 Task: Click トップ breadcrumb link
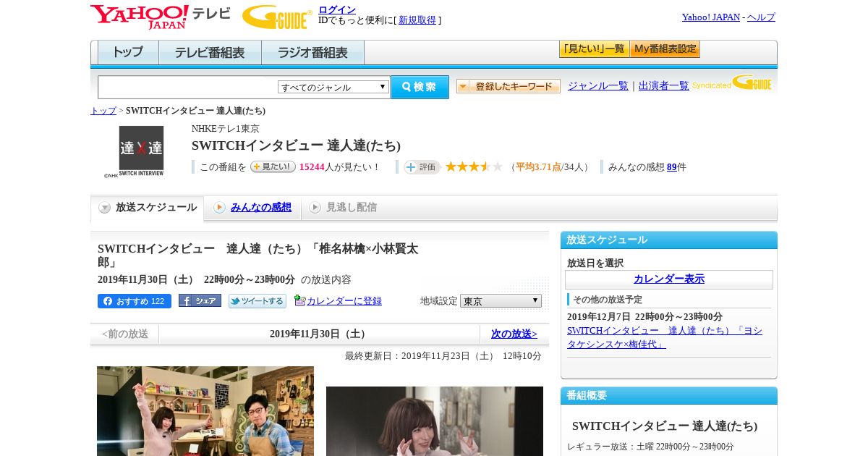[103, 111]
